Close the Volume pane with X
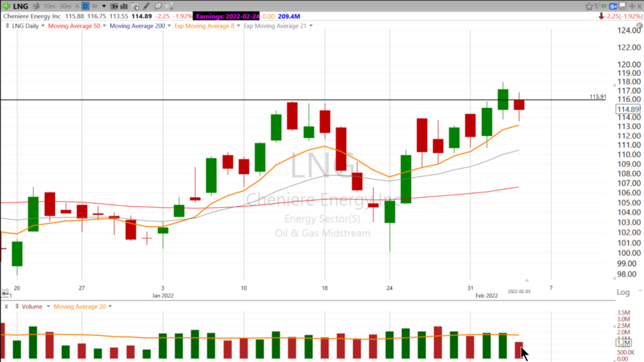This screenshot has height=362, width=644. pyautogui.click(x=6, y=306)
